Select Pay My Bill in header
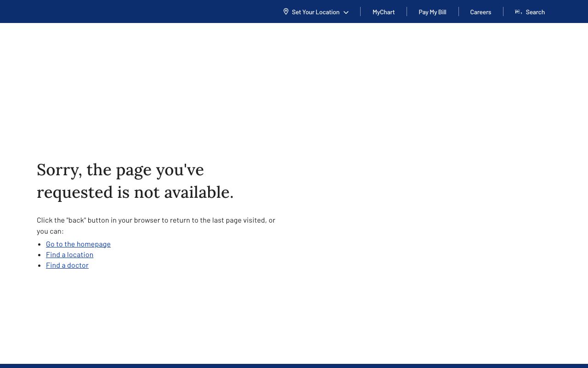The width and height of the screenshot is (588, 368). point(432,12)
